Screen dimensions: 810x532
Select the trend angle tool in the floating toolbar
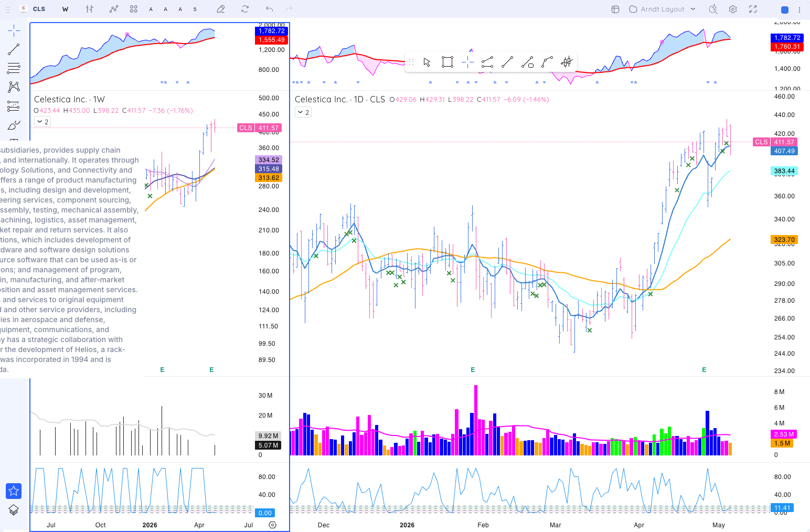point(527,62)
